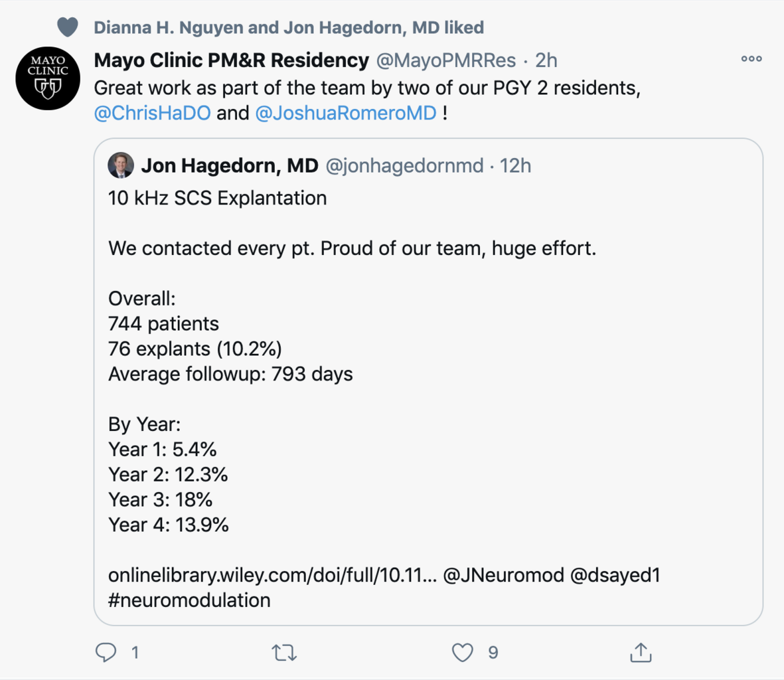Click the Mayo Clinic PM&R Residency name

(232, 60)
